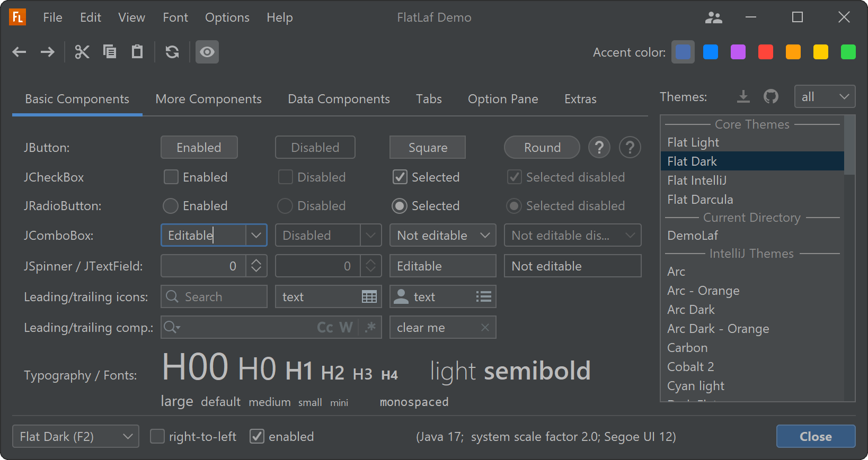Toggle the eye Show View toolbar button

(207, 52)
